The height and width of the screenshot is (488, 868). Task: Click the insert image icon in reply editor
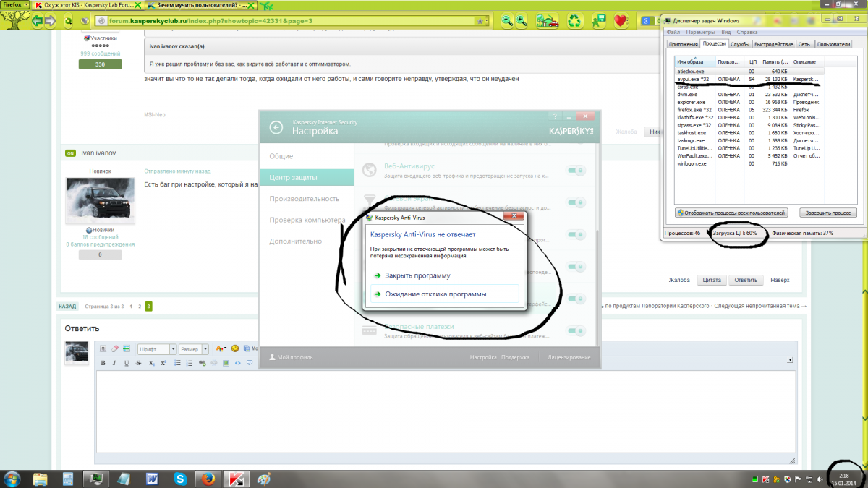226,363
